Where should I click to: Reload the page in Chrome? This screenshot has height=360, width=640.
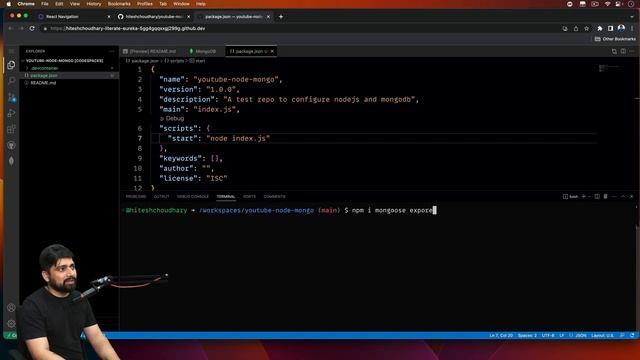coord(32,29)
